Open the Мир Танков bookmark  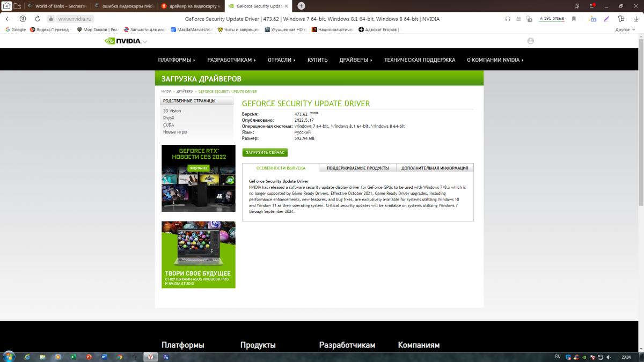coord(98,29)
